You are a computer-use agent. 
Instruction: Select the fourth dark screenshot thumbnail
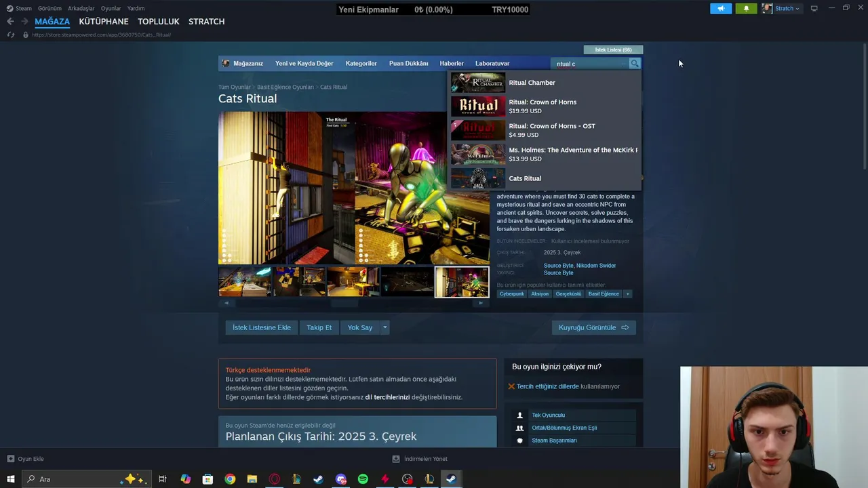click(408, 282)
